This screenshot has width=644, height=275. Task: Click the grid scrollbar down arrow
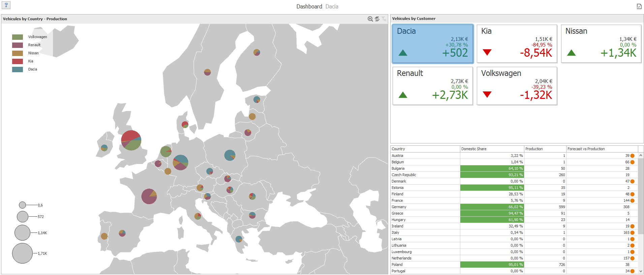tap(641, 271)
